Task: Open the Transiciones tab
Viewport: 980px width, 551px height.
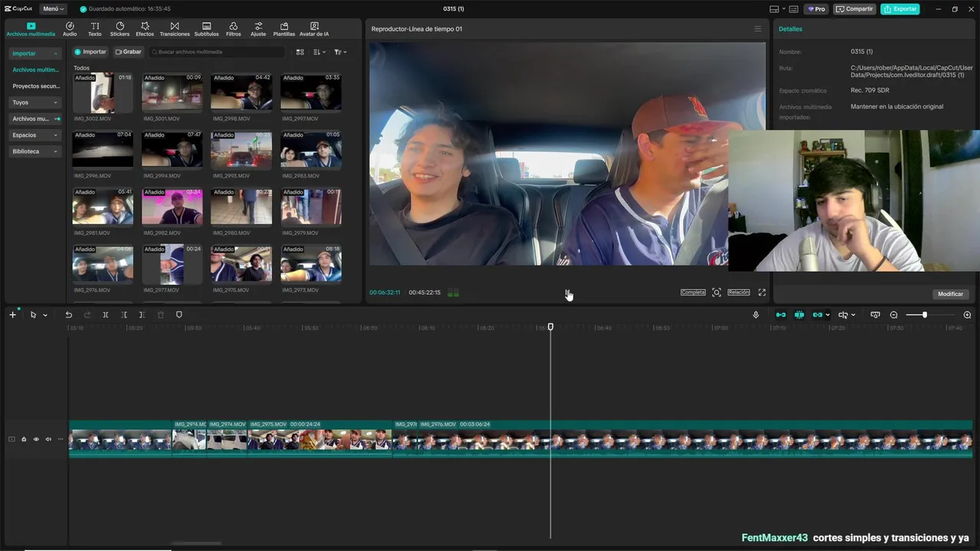Action: (x=175, y=29)
